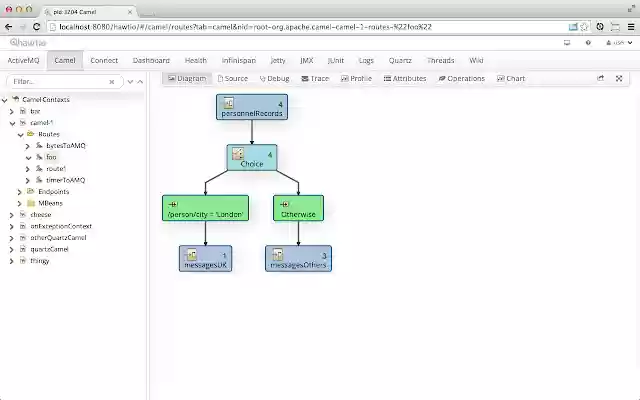Expand the thingy context node
The height and width of the screenshot is (400, 640).
(12, 261)
